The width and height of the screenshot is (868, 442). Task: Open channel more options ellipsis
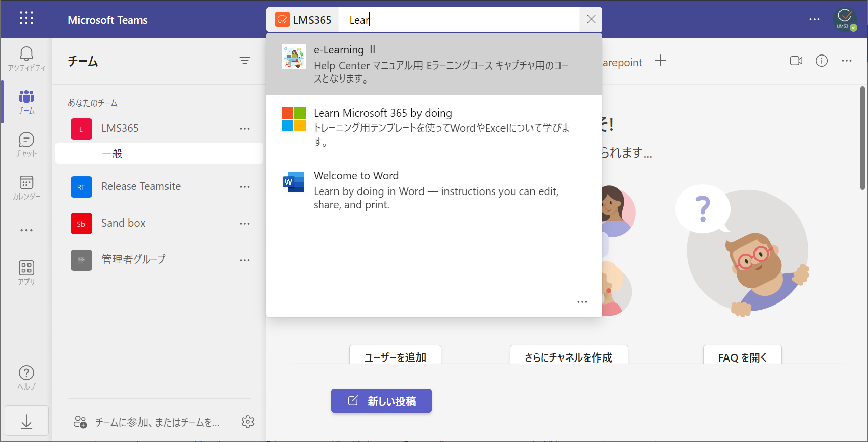847,61
